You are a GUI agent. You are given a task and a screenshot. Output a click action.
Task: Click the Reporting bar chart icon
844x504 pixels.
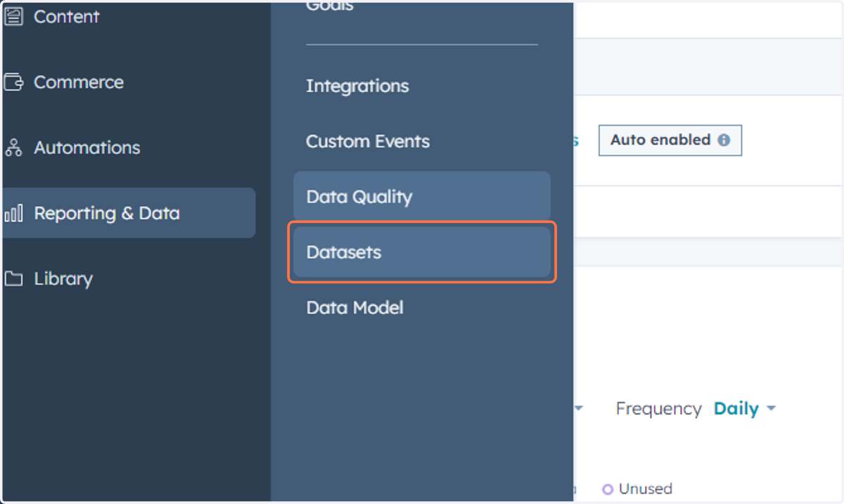(x=13, y=213)
